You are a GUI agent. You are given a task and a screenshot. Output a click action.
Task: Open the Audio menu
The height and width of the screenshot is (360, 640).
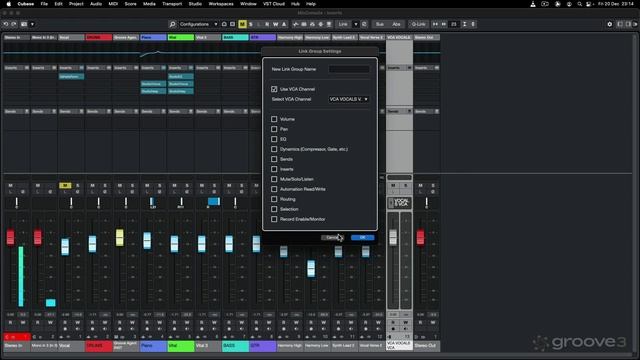[x=96, y=4]
